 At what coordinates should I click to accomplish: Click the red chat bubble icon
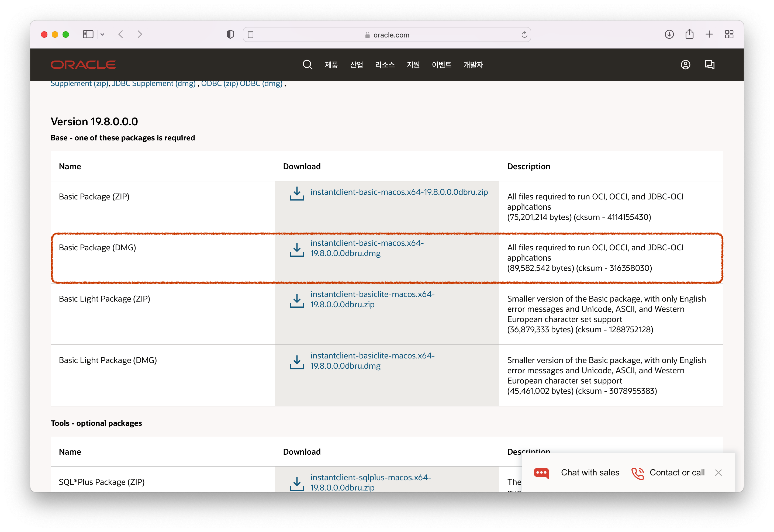click(x=541, y=473)
